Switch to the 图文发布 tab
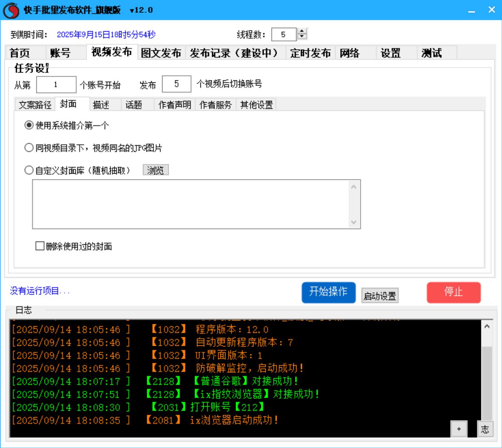Image resolution: width=502 pixels, height=448 pixels. point(161,53)
